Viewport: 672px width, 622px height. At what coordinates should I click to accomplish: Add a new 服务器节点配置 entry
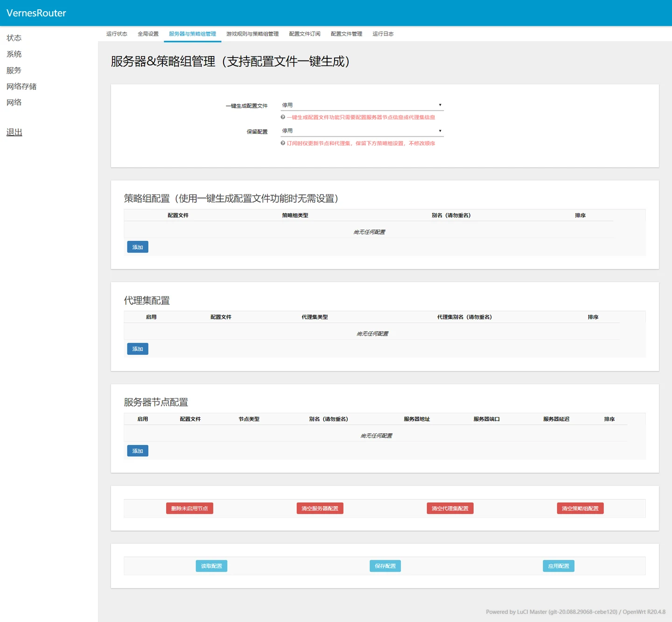pos(138,451)
